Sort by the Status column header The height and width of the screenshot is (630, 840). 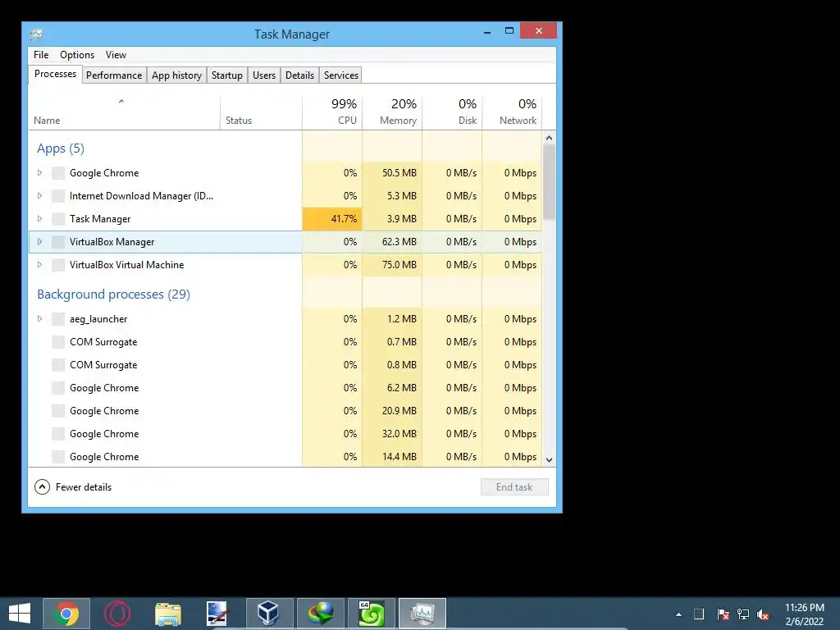pos(261,112)
